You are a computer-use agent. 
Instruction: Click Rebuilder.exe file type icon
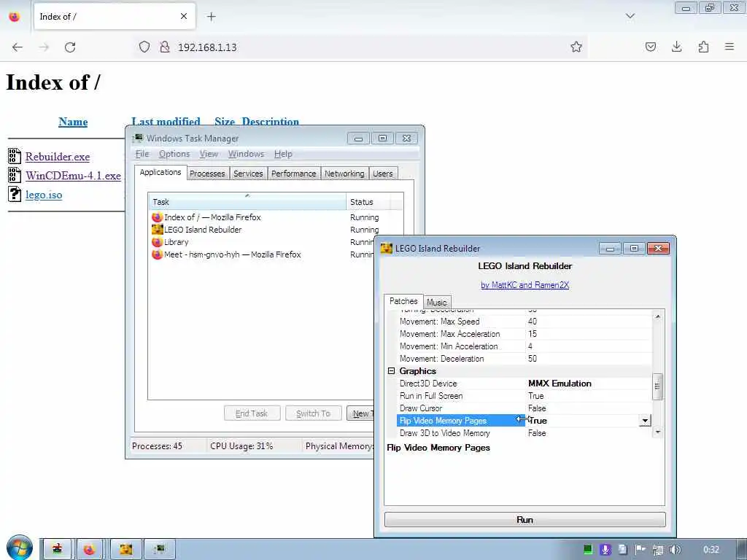click(x=15, y=156)
